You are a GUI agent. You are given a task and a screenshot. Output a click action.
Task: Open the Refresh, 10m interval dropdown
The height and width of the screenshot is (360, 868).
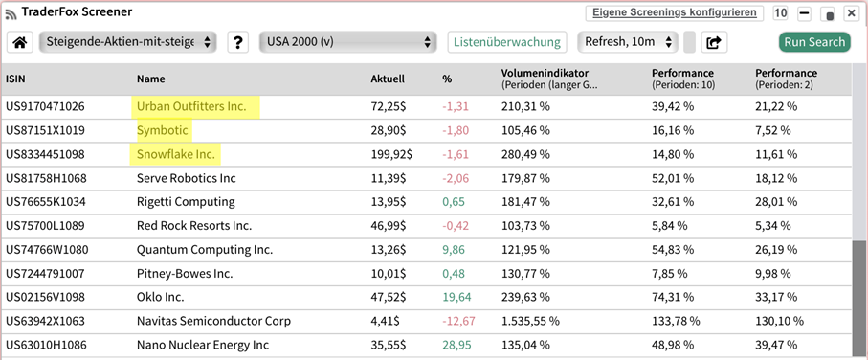(628, 41)
